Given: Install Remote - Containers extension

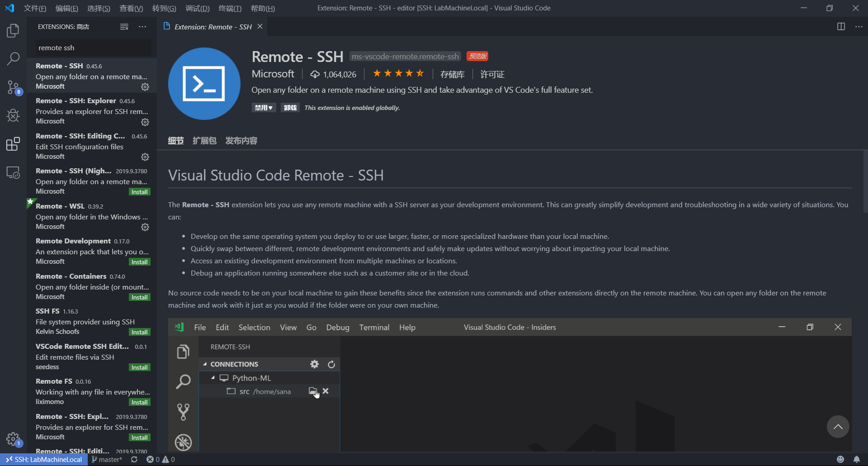Looking at the screenshot, I should (x=139, y=297).
